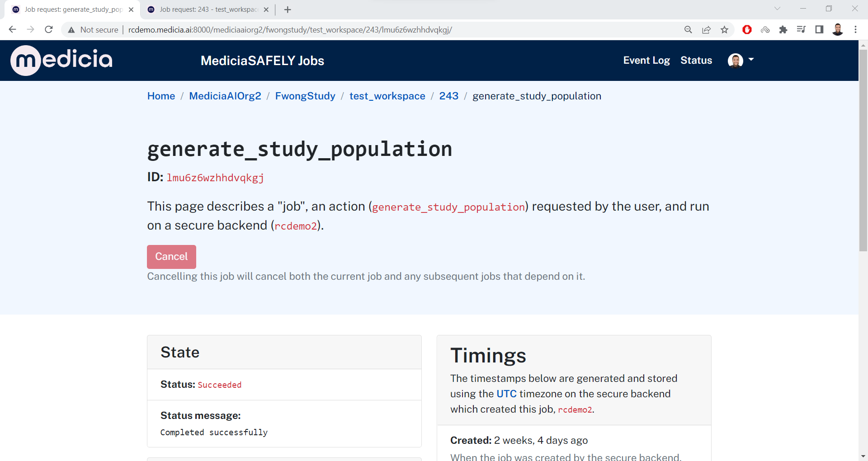Click the MediciaSAFELY Jobs title
The height and width of the screenshot is (461, 868).
coord(262,61)
